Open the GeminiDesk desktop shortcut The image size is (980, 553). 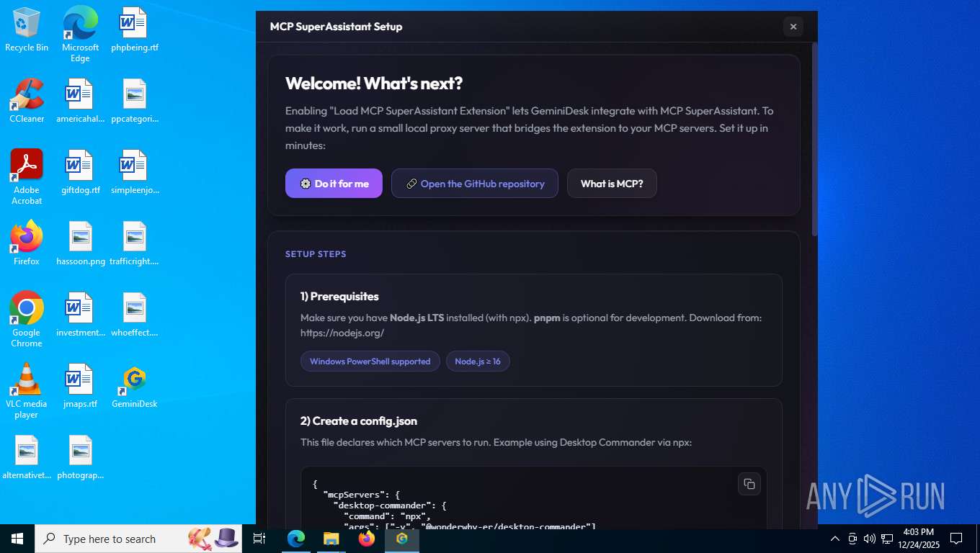tap(135, 386)
